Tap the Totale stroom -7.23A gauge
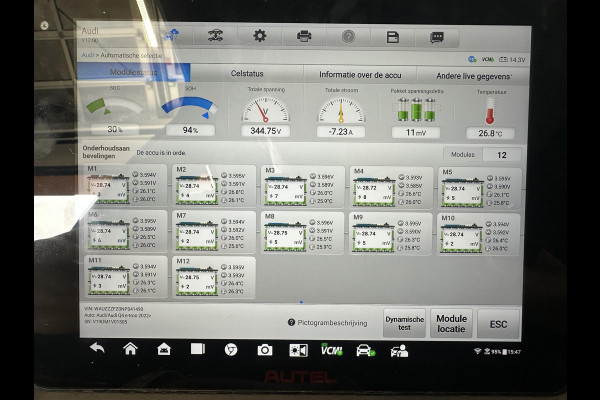 click(341, 113)
